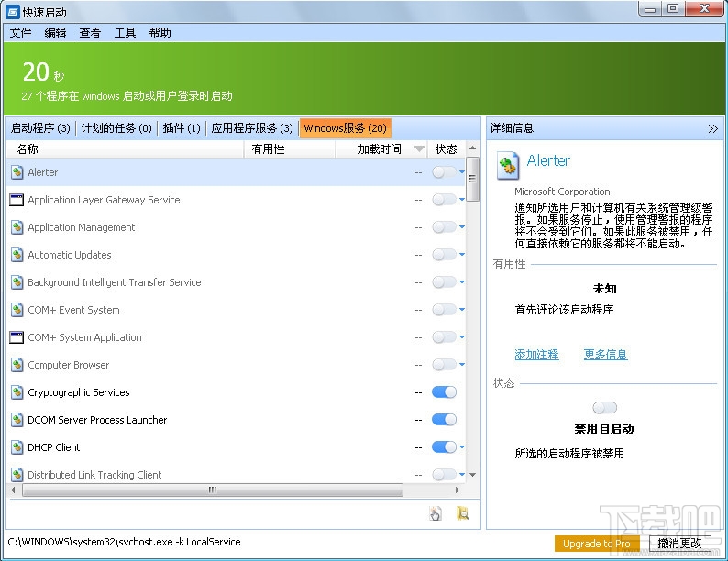Enable Background Intelligent Transfer Service switch

coord(444,282)
